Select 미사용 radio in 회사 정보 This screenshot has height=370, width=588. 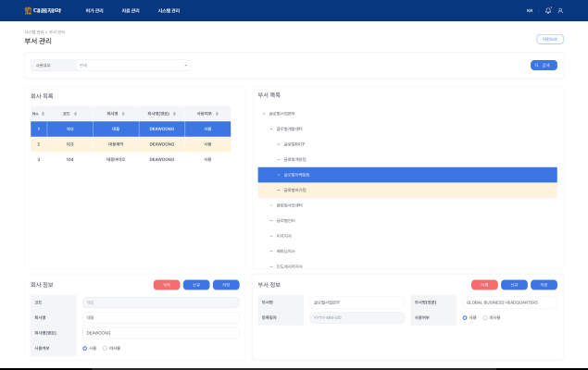105,348
